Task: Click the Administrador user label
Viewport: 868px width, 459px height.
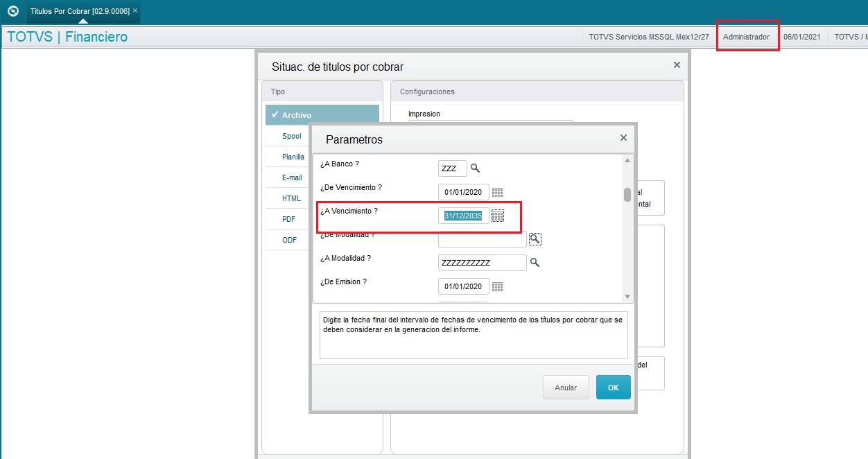Action: (x=746, y=37)
